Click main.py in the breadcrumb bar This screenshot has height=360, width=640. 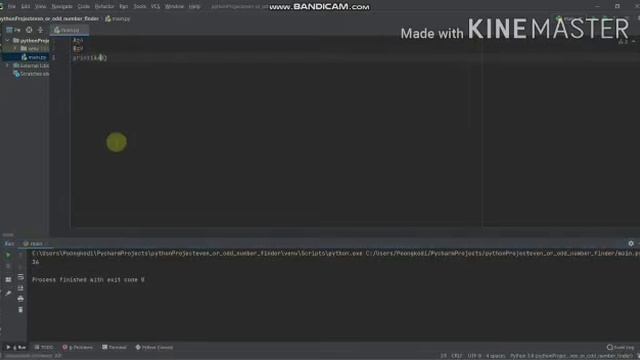click(x=118, y=19)
